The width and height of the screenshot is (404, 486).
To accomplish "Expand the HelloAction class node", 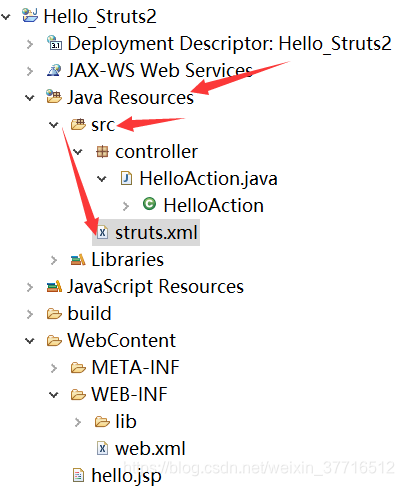I will [126, 206].
